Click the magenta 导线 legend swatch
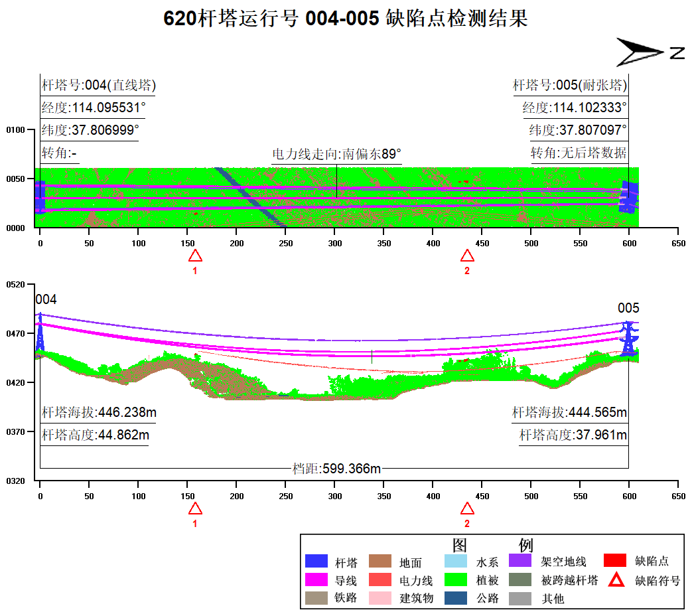 [316, 579]
